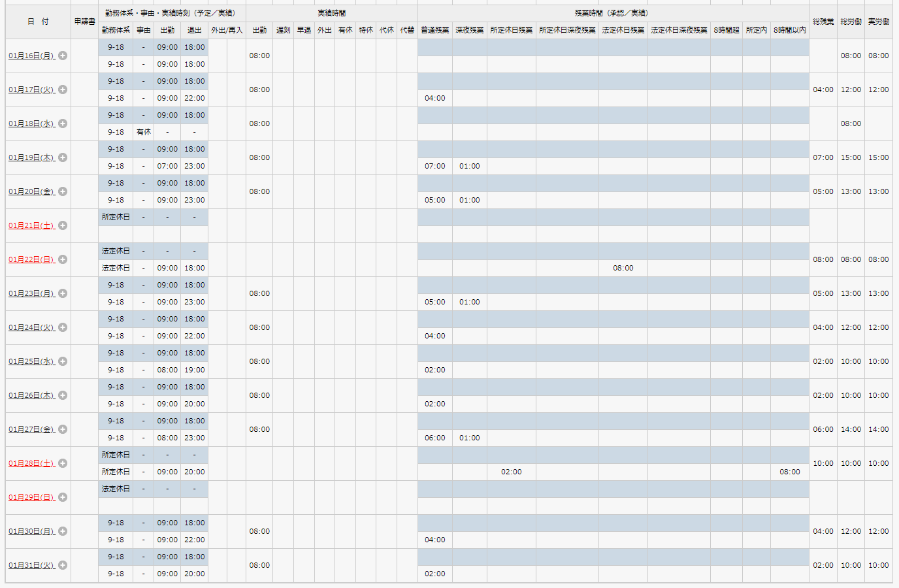Screen dimensions: 899x588
Task: Open the 01月25日(水) date link
Action: tap(31, 361)
